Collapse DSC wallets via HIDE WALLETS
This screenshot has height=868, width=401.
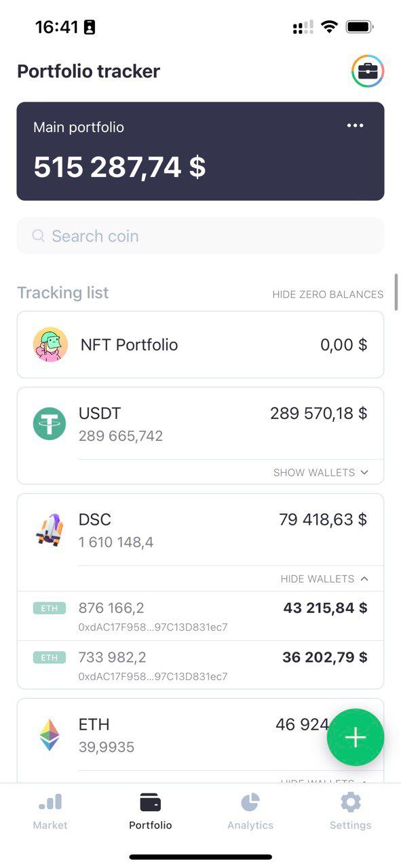tap(325, 578)
